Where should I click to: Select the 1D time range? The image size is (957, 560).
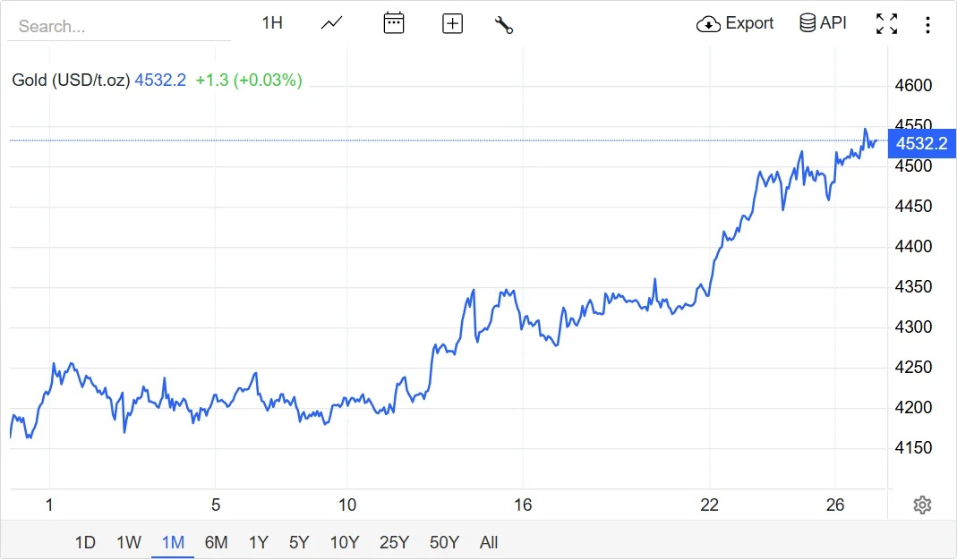85,542
